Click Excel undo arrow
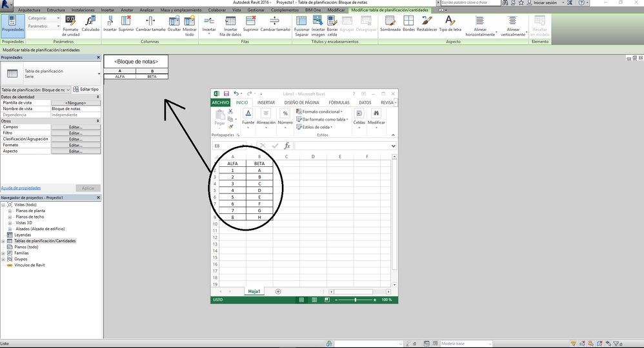The image size is (644, 348). [x=236, y=93]
